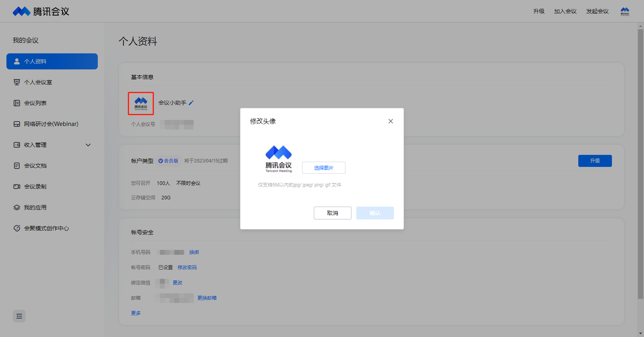Click the profile person icon in sidebar
This screenshot has height=337, width=644.
tap(17, 61)
